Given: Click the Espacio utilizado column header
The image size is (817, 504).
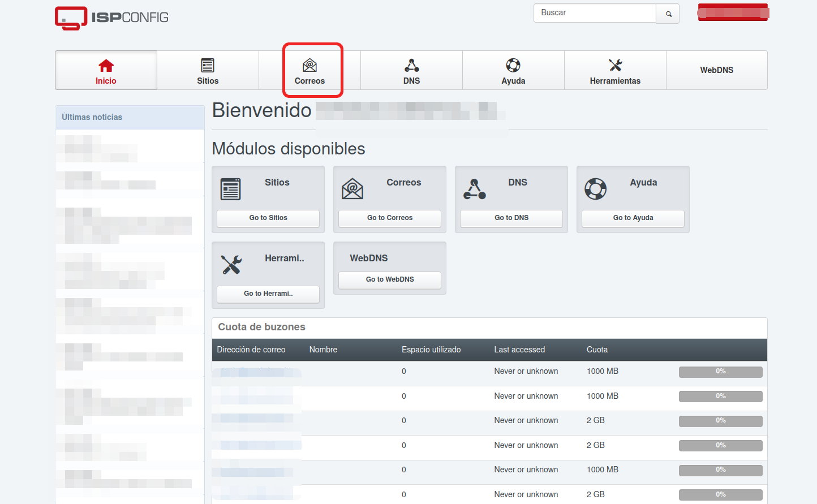Looking at the screenshot, I should [x=431, y=350].
